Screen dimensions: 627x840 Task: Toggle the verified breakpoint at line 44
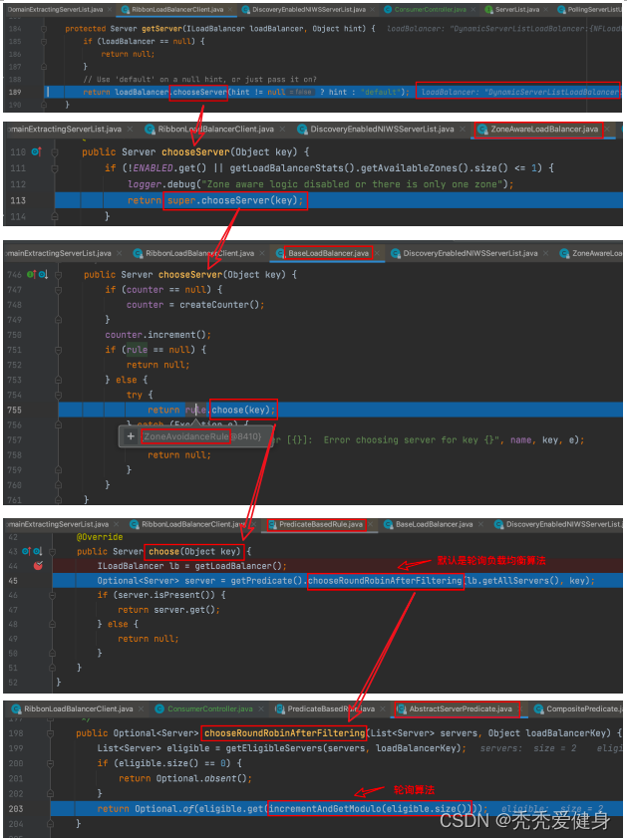tap(38, 566)
